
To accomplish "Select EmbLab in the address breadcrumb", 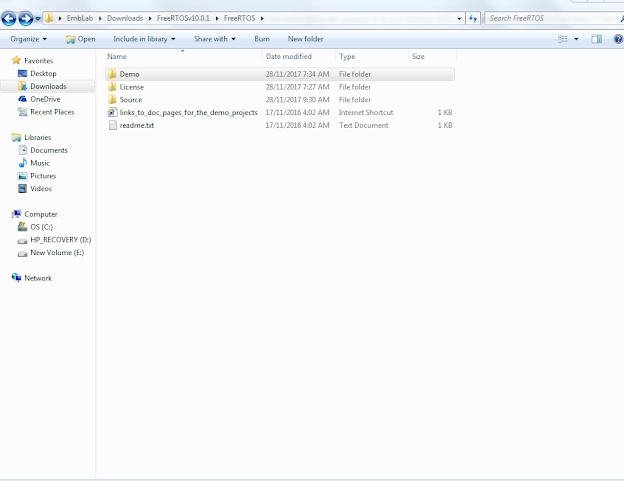I will pos(80,18).
